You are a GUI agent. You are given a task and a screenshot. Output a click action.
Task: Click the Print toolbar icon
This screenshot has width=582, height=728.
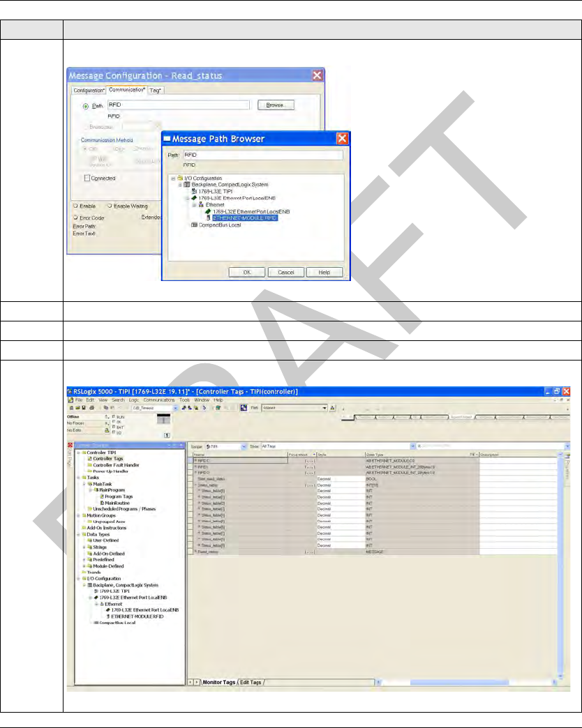click(x=91, y=408)
